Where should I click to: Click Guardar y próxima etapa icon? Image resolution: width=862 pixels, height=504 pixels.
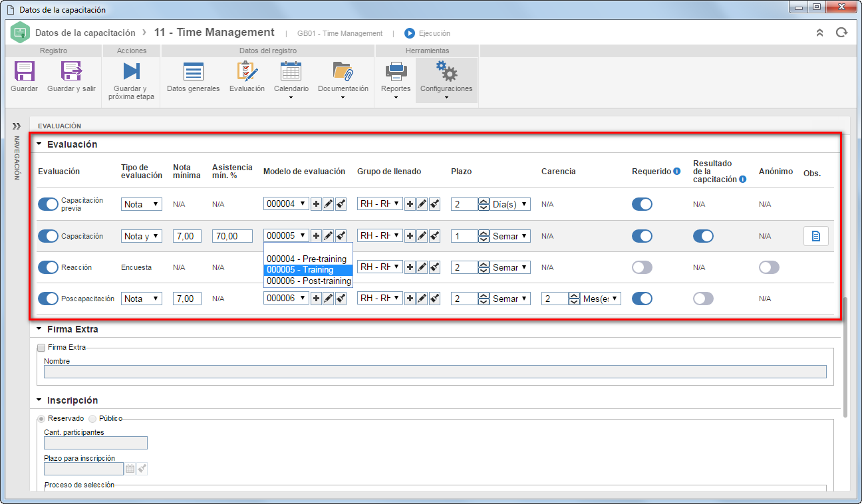coord(131,71)
